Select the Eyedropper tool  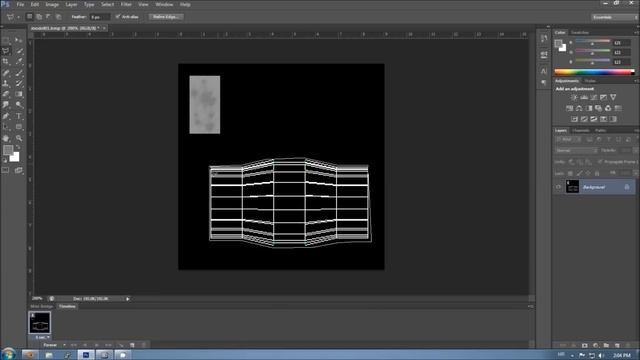(x=19, y=62)
